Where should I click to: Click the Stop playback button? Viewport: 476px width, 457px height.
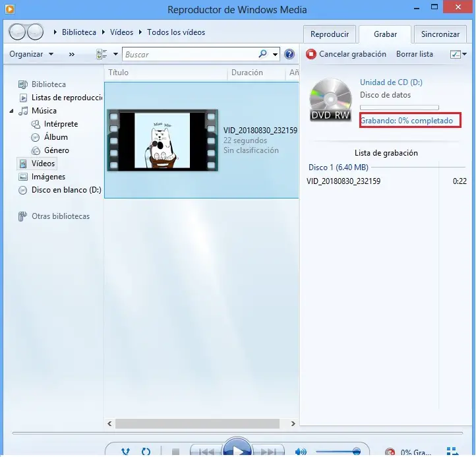coord(175,452)
